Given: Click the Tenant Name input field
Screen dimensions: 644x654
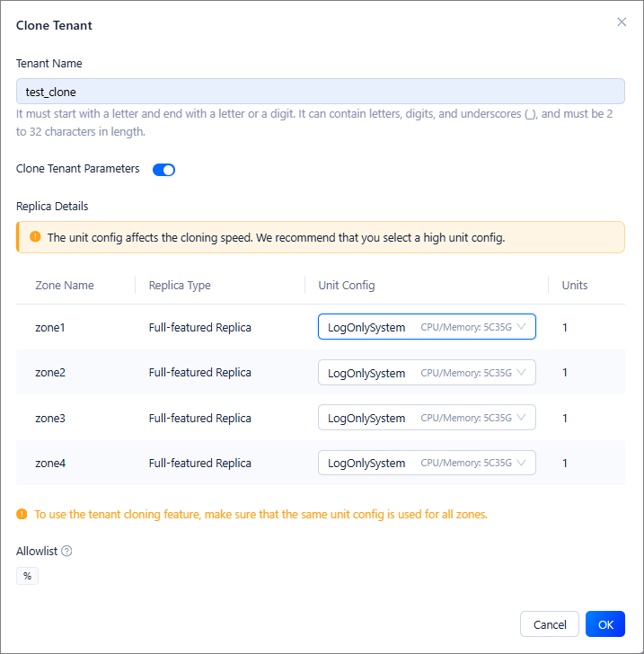Looking at the screenshot, I should [320, 92].
